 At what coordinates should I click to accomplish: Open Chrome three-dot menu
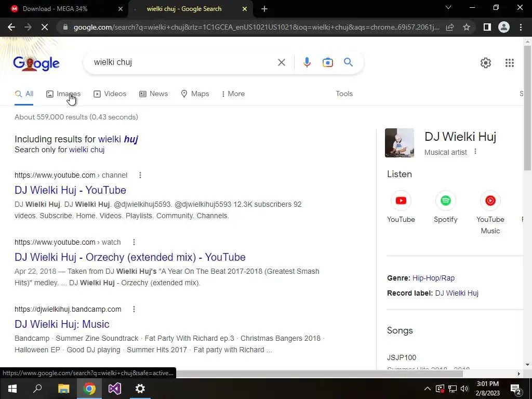521,27
